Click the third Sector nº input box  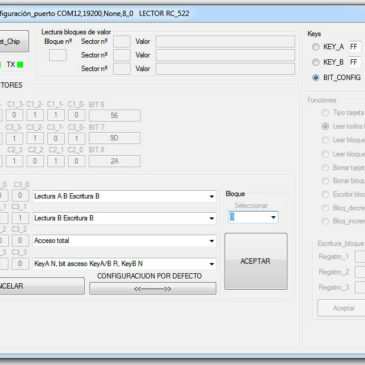(122, 69)
